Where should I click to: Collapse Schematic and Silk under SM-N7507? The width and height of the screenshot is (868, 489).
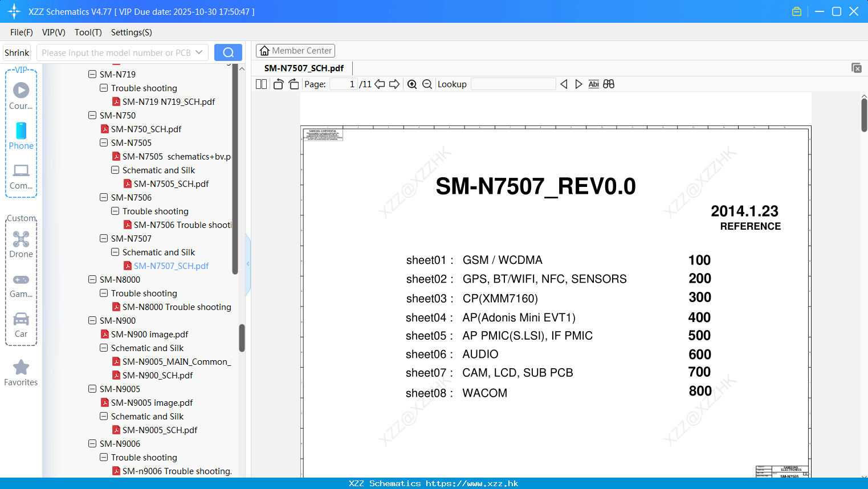point(115,252)
